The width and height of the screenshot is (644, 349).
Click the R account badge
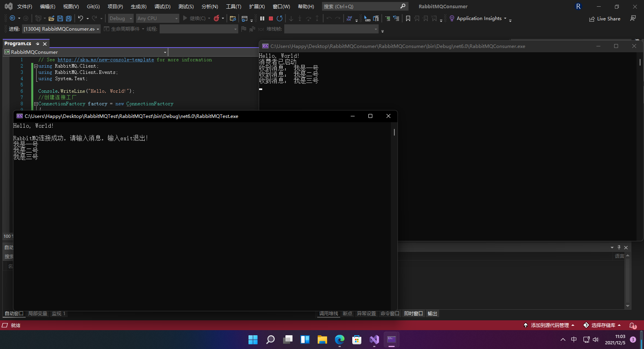pyautogui.click(x=578, y=6)
